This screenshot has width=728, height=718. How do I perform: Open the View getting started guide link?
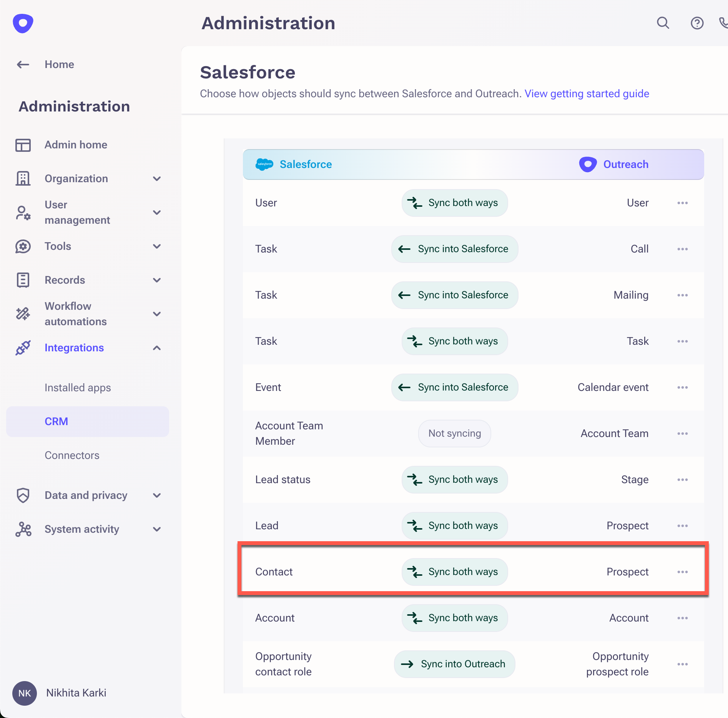tap(587, 94)
